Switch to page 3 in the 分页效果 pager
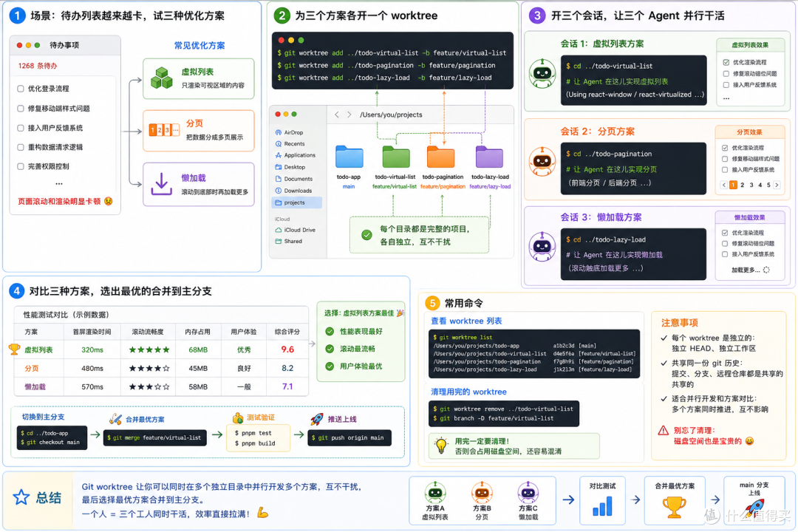 (x=751, y=185)
